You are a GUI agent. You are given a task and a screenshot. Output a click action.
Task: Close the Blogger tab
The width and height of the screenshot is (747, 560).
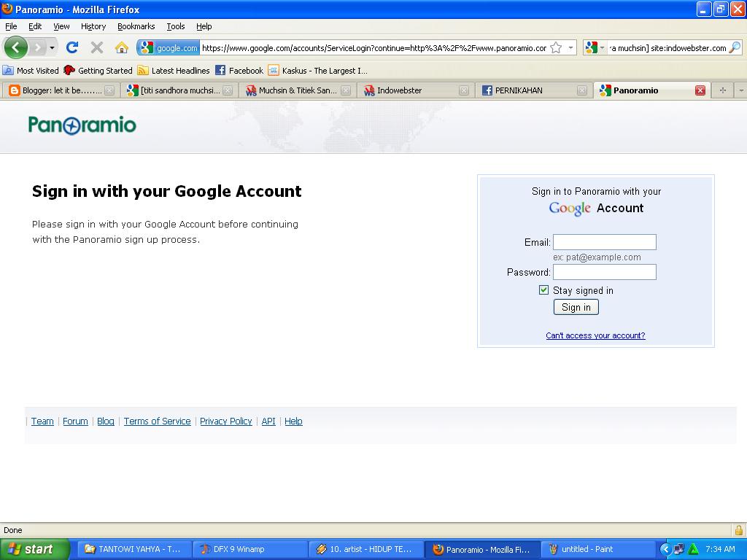tap(109, 90)
